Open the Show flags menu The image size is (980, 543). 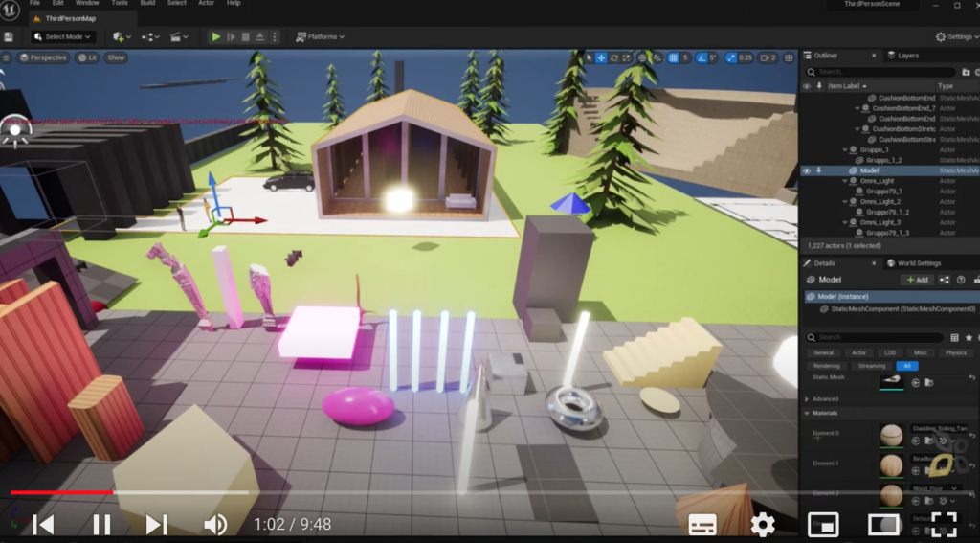116,57
